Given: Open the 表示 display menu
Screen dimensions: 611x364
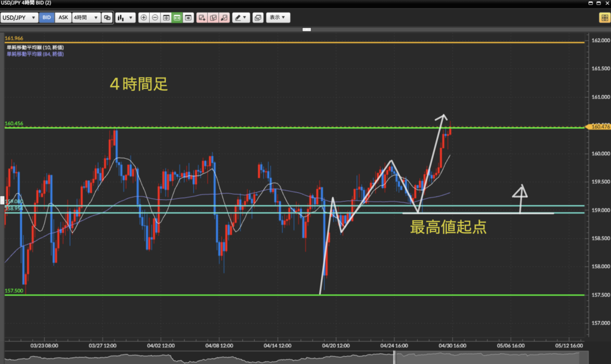Looking at the screenshot, I should pyautogui.click(x=277, y=18).
